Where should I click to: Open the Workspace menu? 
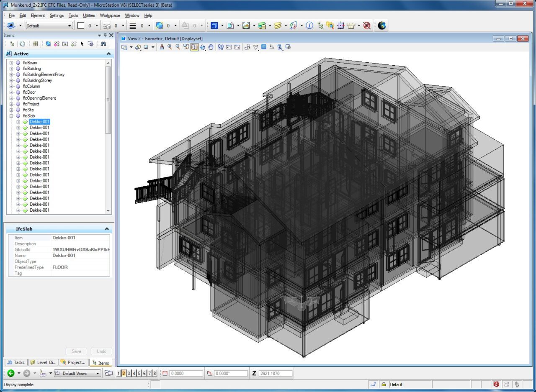[110, 15]
